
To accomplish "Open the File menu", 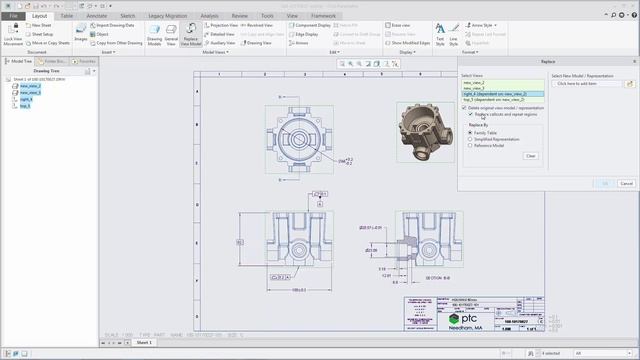I will [x=13, y=16].
